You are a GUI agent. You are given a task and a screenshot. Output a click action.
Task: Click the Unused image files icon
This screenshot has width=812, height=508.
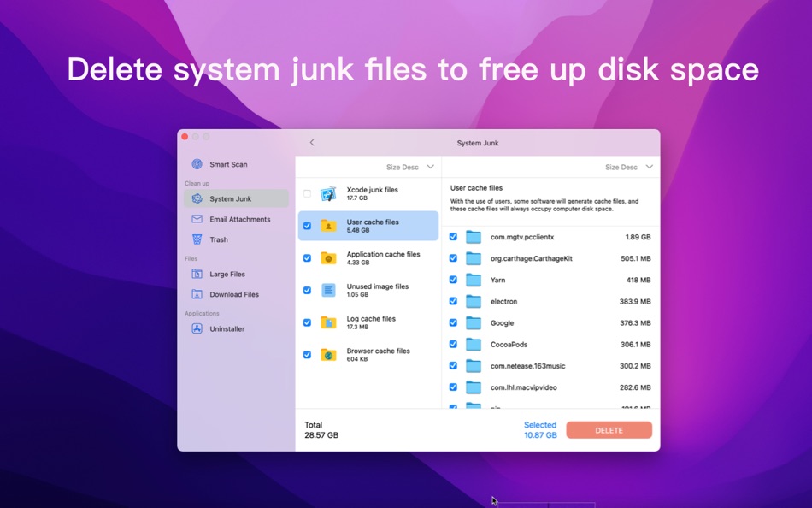pyautogui.click(x=328, y=290)
